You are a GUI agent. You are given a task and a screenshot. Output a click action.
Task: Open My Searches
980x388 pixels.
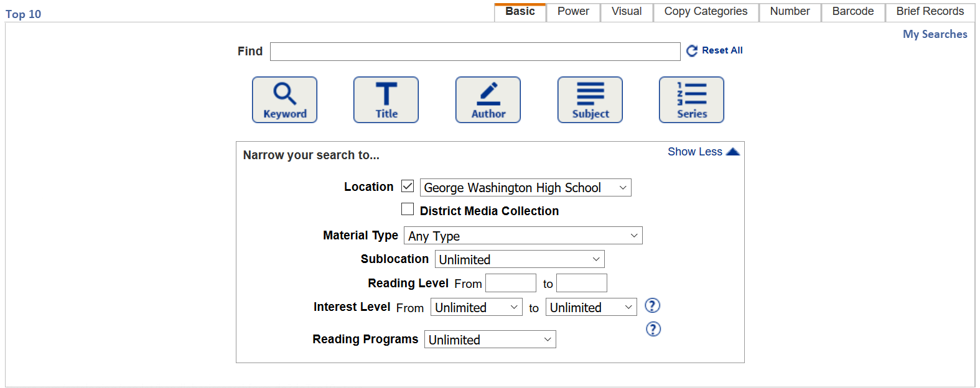[935, 34]
